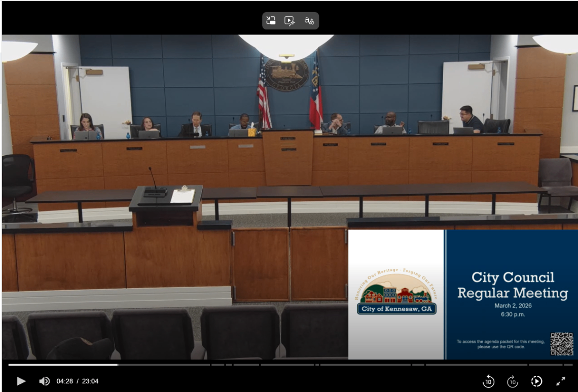578x392 pixels.
Task: Click the March 2, 2026 date text
Action: (x=513, y=306)
